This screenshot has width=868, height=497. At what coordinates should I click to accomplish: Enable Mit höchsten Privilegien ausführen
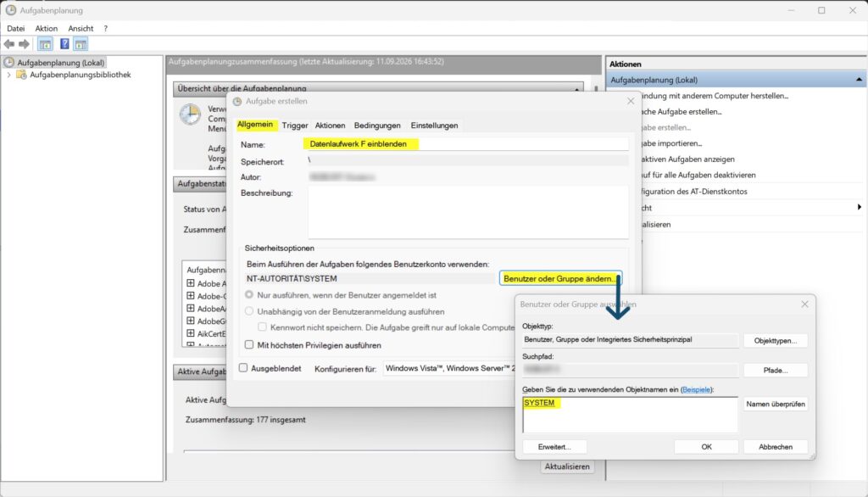[x=249, y=344]
